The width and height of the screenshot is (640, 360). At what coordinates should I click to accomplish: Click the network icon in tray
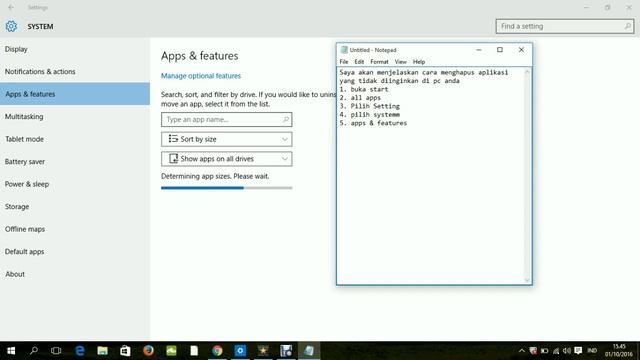pos(556,351)
